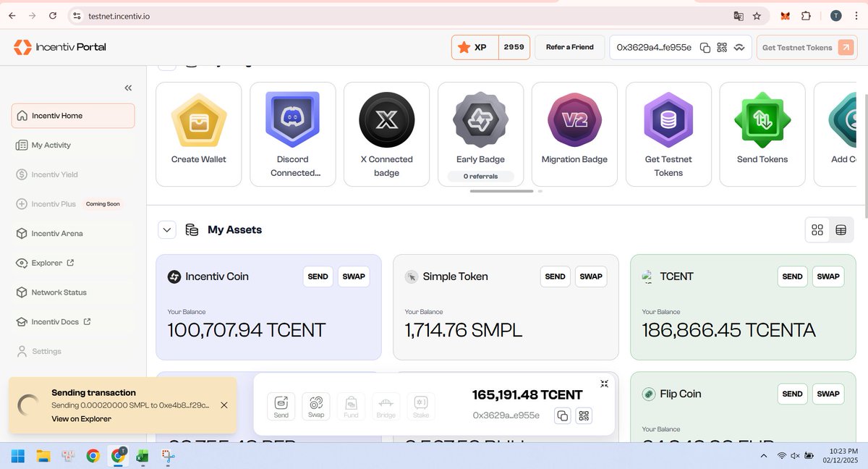Open the Swap tool icon
Viewport: 868px width, 469px height.
point(315,406)
